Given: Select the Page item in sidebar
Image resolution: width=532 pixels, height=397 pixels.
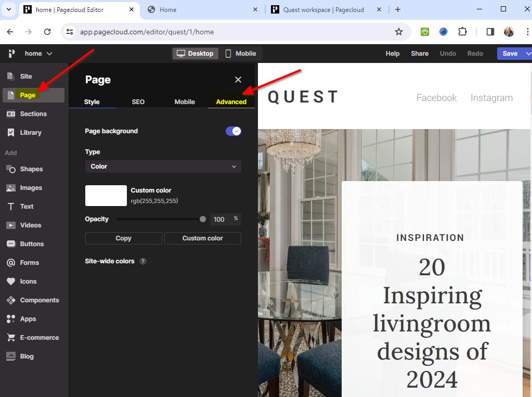Looking at the screenshot, I should (33, 95).
